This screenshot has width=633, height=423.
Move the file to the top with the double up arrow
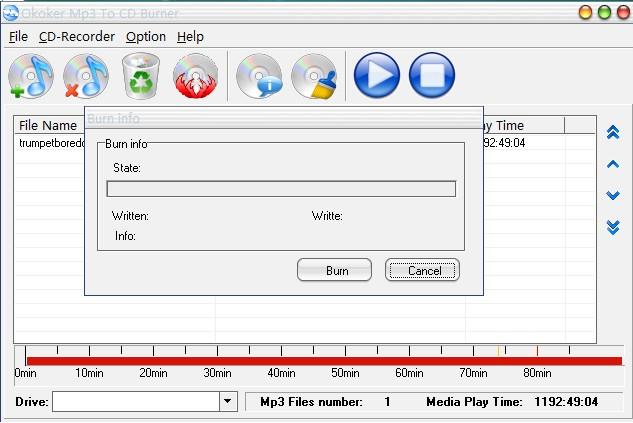(x=613, y=132)
